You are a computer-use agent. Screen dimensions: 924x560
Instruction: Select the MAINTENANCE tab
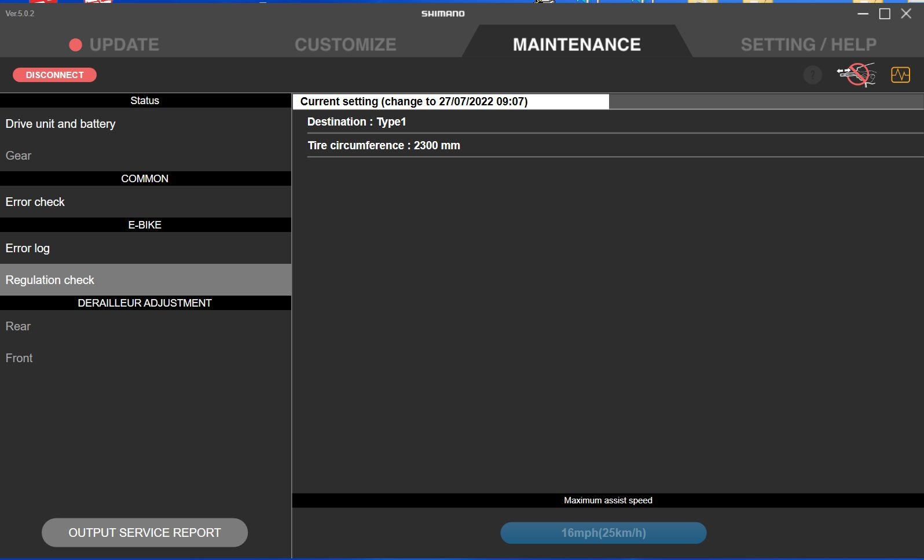577,45
